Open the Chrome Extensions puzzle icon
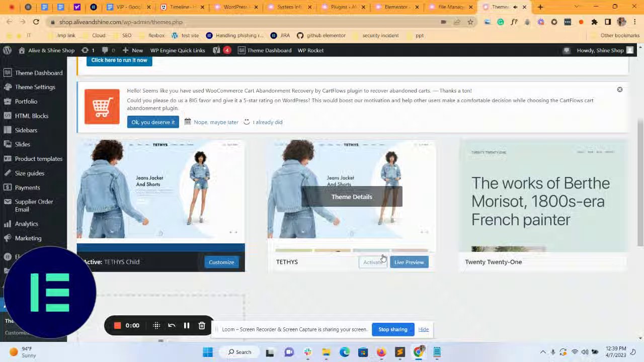 pos(594,22)
